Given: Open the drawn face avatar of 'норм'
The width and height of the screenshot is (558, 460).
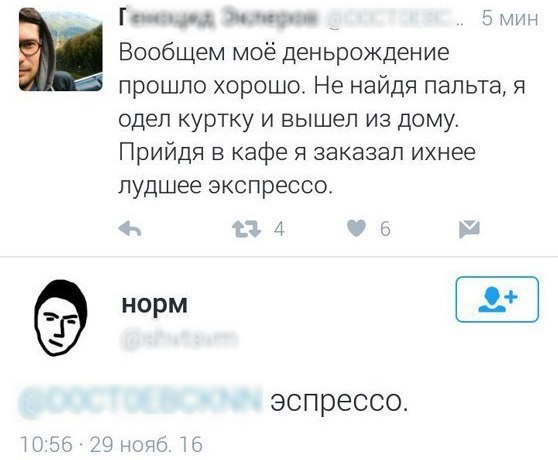Looking at the screenshot, I should [61, 318].
